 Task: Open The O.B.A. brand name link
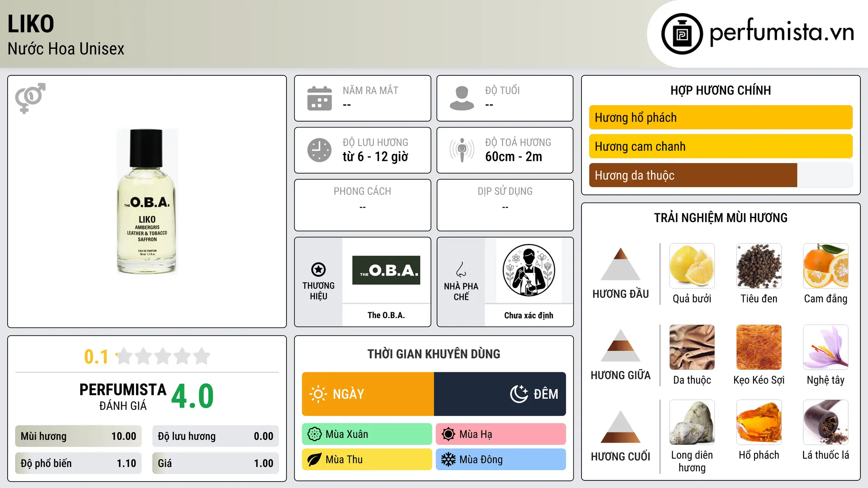[x=386, y=315]
